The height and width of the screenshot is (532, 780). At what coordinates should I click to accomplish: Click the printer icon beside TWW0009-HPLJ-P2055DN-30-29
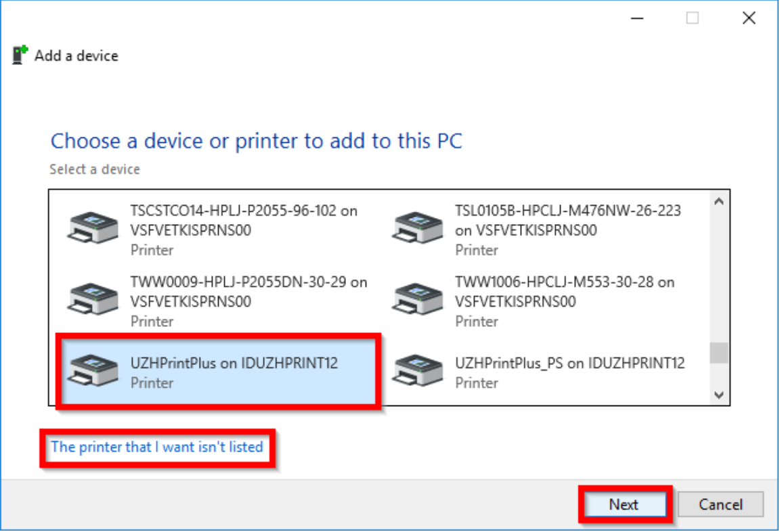(x=93, y=298)
